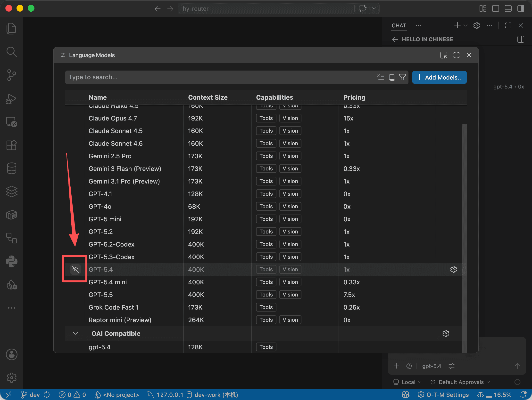The width and height of the screenshot is (532, 400).
Task: Open the Accounts menu in the activity bar
Action: [x=11, y=354]
